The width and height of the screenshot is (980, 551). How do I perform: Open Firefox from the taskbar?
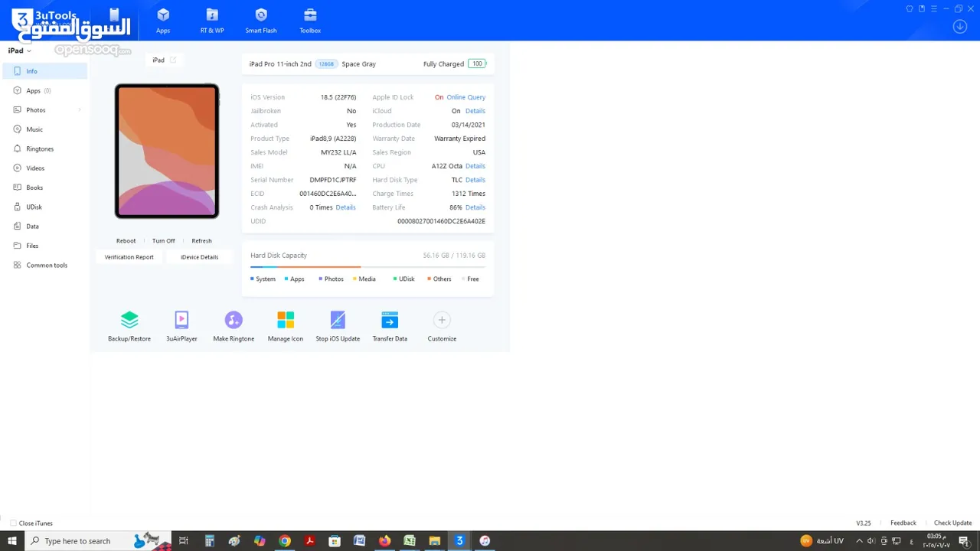tap(384, 541)
